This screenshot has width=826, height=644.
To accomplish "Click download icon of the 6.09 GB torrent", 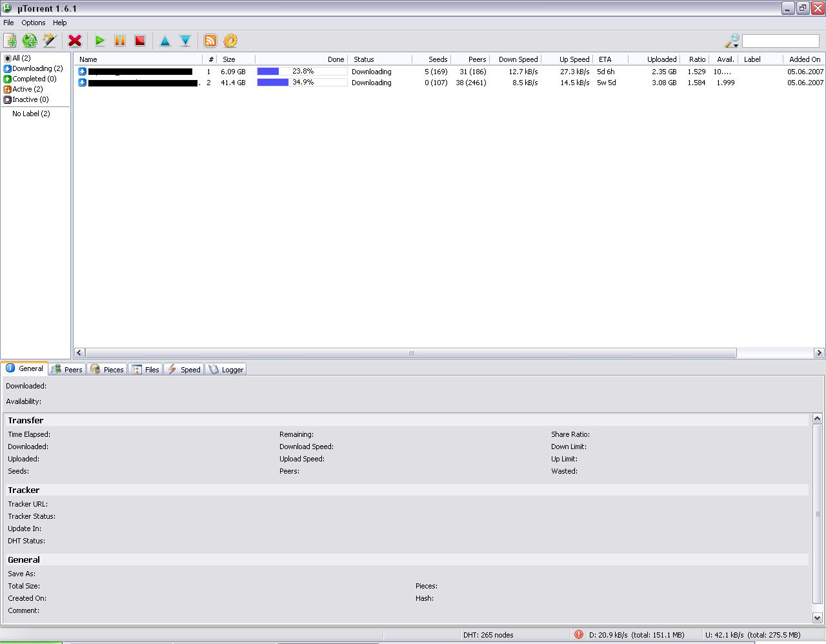I will coord(83,72).
